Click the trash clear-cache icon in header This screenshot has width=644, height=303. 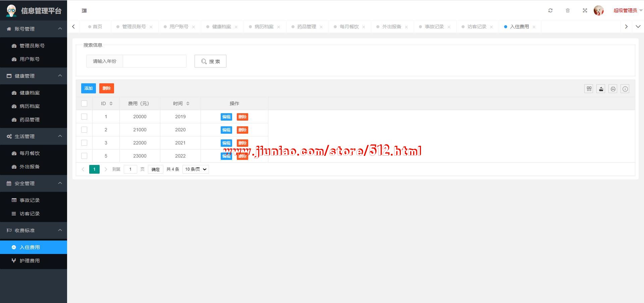point(568,10)
